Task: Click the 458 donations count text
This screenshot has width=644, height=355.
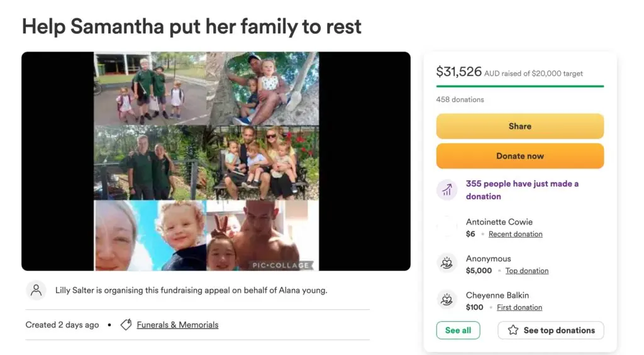Action: tap(460, 99)
